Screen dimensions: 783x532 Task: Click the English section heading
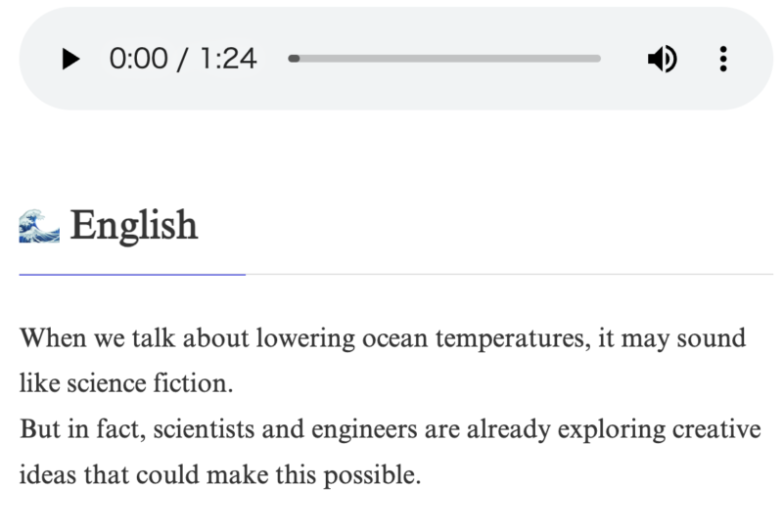click(x=134, y=226)
